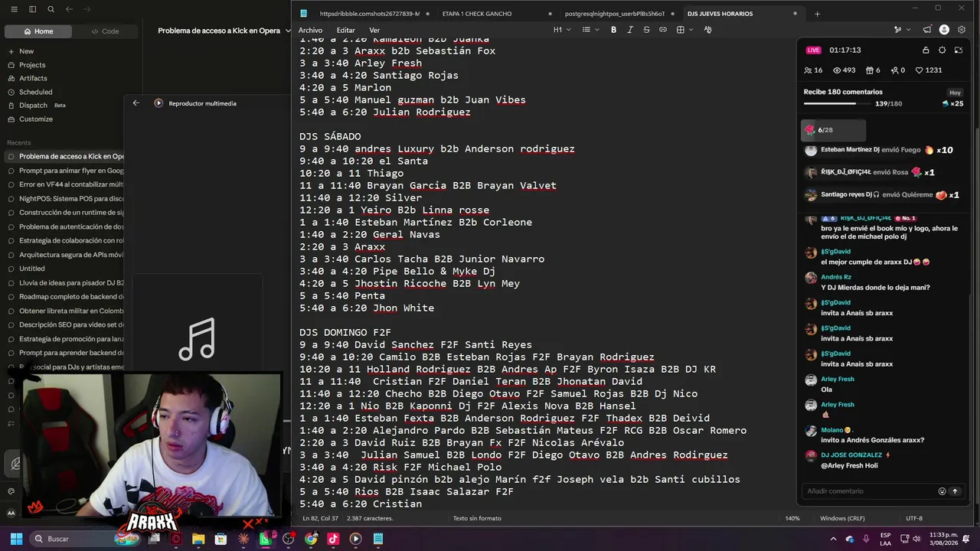980x551 pixels.
Task: Apply strikethrough formatting in Notepad
Action: tap(646, 30)
